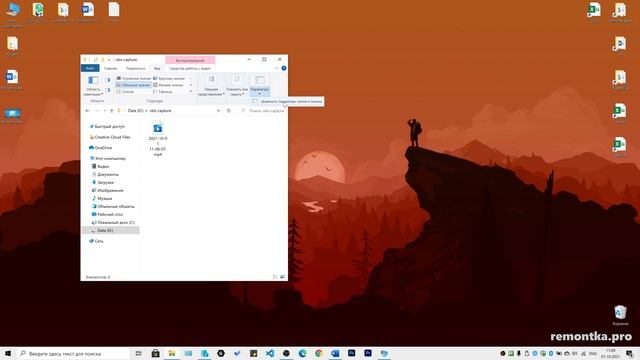Open File Explorer taskbar icon
Image resolution: width=640 pixels, height=360 pixels.
172,353
